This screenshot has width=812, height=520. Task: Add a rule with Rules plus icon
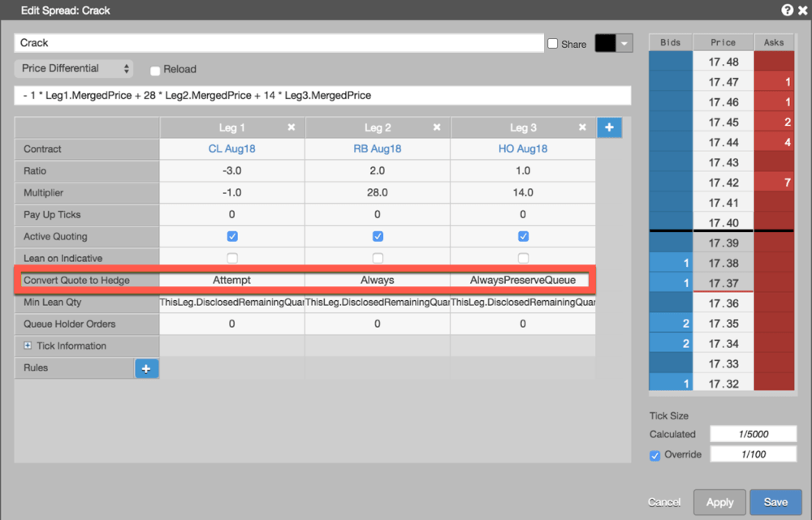(x=146, y=368)
